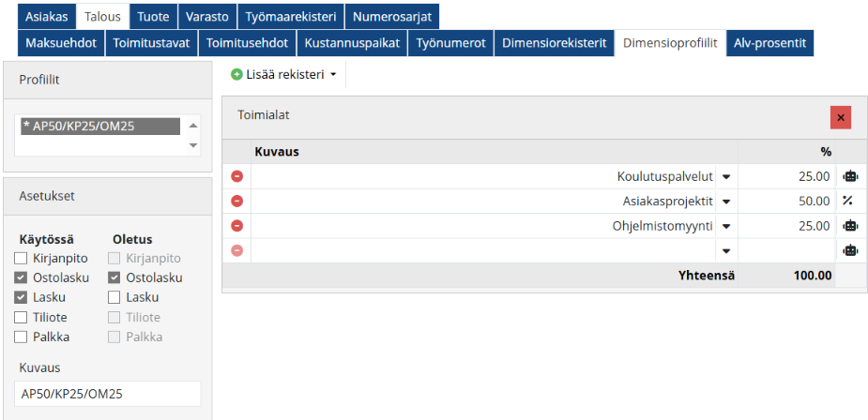Remove the Ohjelmistomyynti row with red minus icon
Screen dimensions: 868x420
236,226
